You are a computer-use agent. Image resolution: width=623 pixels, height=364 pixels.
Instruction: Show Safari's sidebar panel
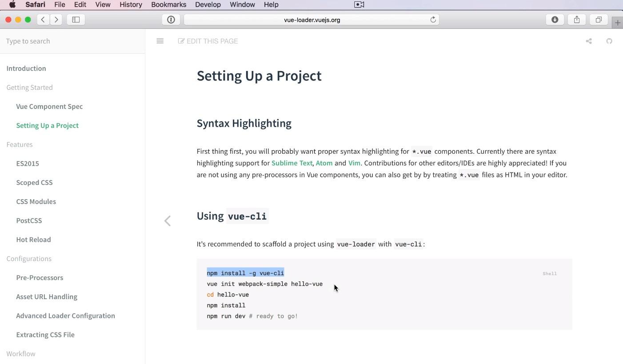pos(76,20)
